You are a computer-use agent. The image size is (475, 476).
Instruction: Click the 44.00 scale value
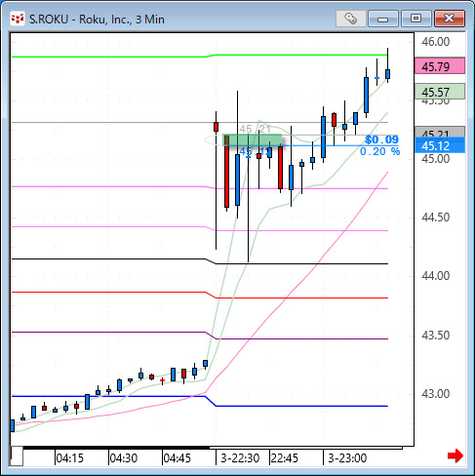[435, 276]
